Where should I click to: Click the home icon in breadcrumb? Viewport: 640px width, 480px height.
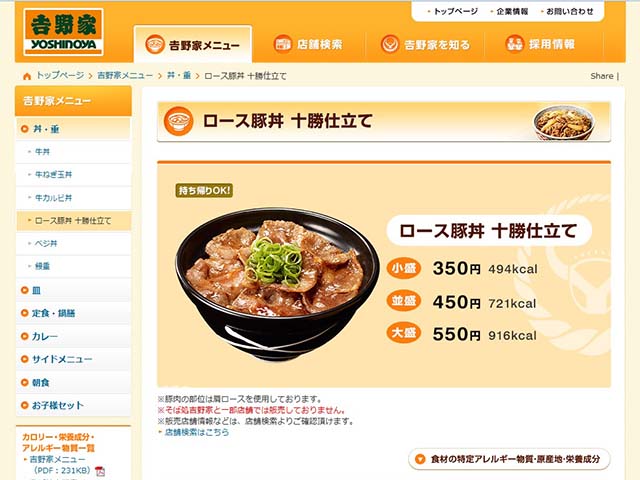[x=27, y=76]
